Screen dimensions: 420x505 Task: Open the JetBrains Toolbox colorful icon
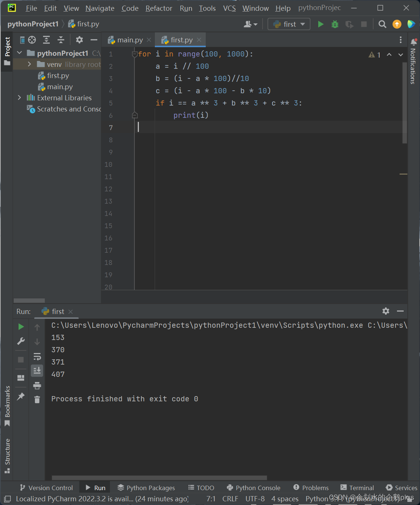point(411,24)
